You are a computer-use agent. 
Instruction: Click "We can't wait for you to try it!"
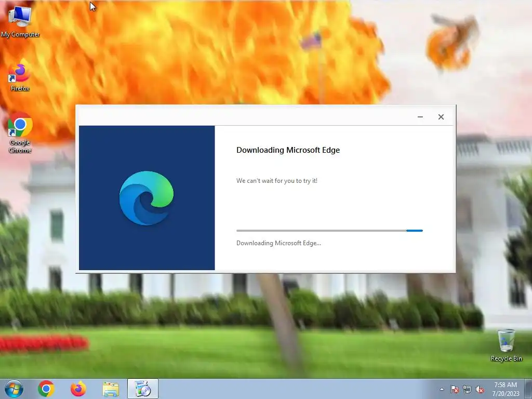277,181
